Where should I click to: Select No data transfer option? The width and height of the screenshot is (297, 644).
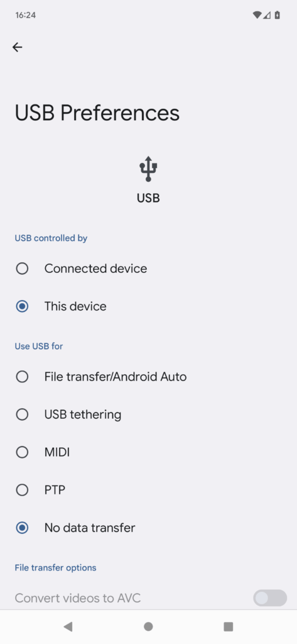tap(148, 528)
